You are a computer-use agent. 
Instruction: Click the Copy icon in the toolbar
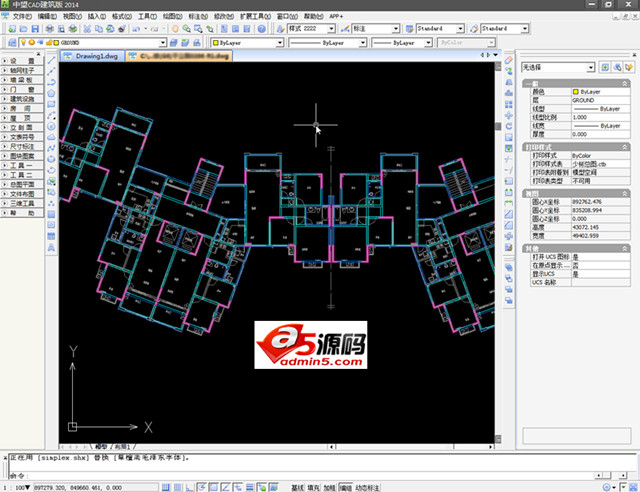[x=99, y=29]
